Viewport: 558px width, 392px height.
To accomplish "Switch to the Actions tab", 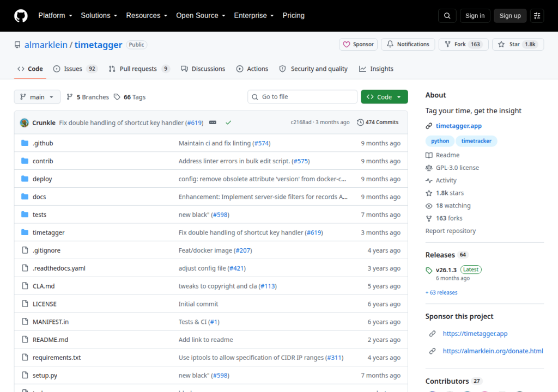I will 252,69.
